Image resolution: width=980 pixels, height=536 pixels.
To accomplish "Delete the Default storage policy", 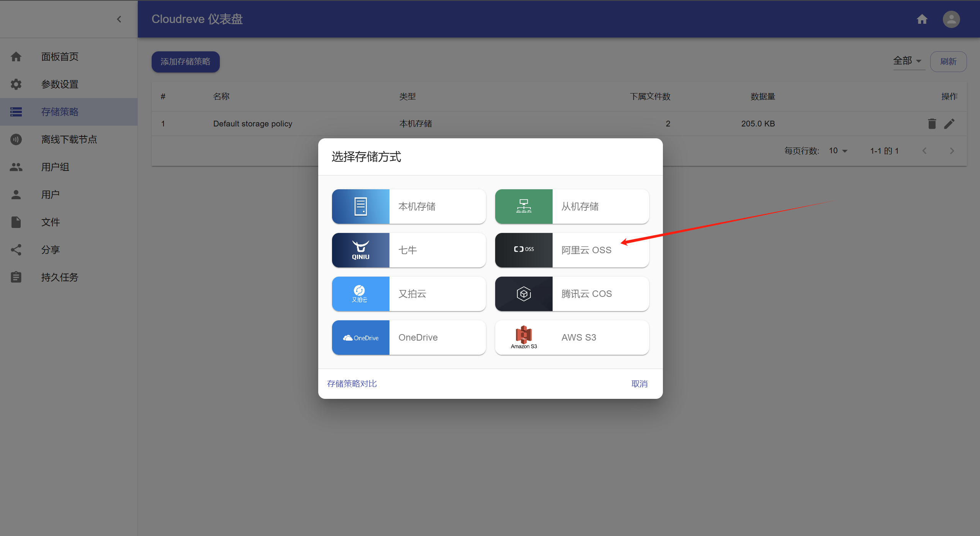I will (x=932, y=124).
